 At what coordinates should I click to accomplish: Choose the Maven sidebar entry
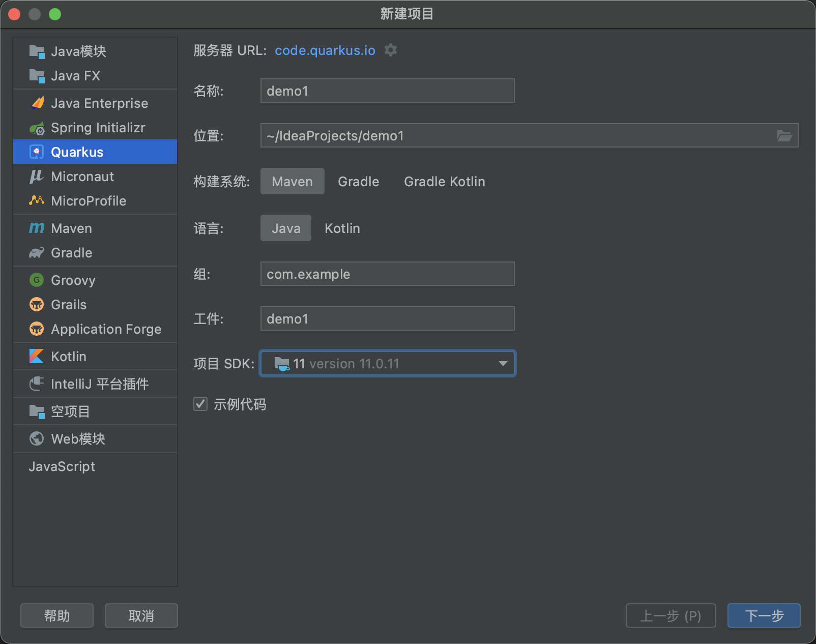pyautogui.click(x=71, y=228)
